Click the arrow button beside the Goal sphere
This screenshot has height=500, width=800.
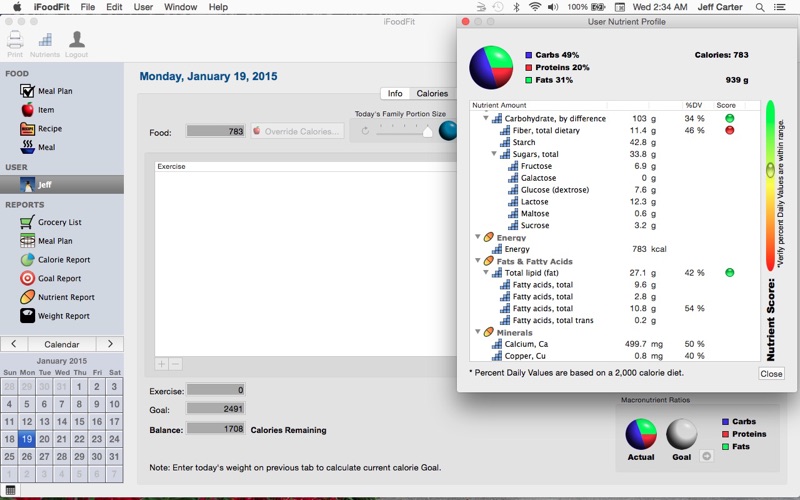tap(707, 456)
